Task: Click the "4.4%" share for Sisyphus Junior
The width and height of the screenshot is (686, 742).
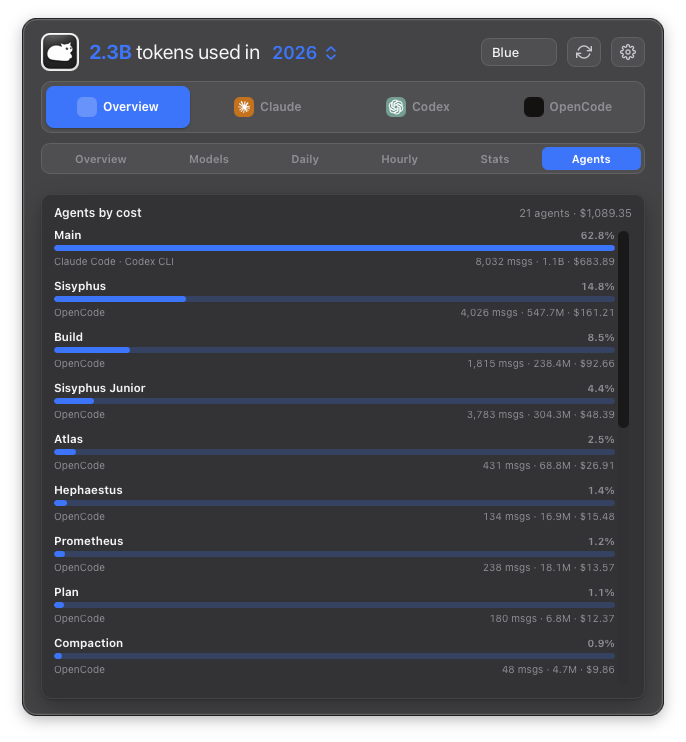Action: [601, 389]
